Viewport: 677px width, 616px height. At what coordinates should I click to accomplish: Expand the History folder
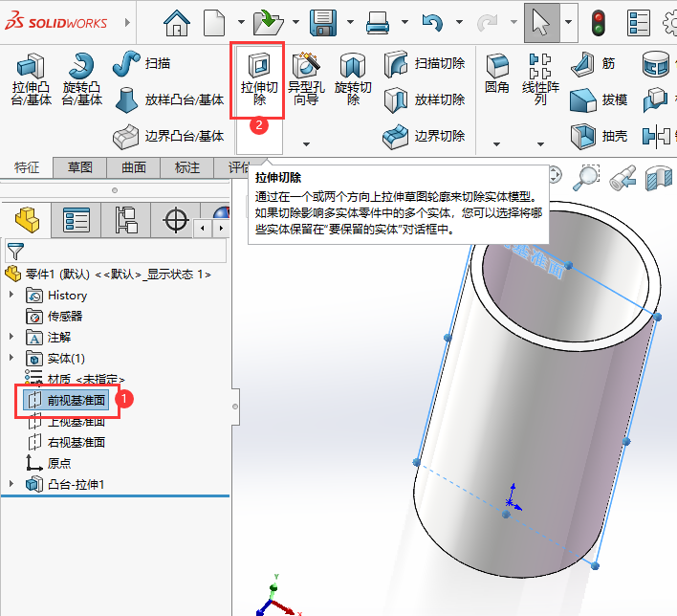click(x=11, y=295)
